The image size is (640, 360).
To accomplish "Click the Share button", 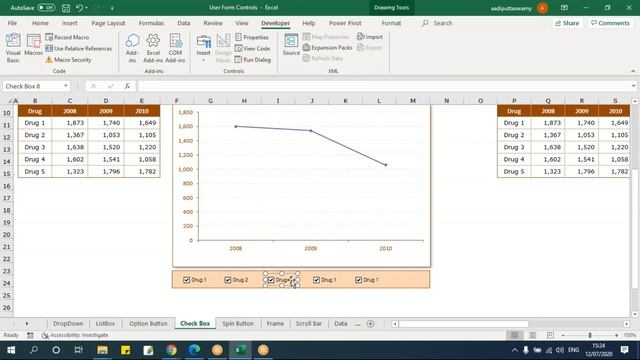I will (x=567, y=23).
